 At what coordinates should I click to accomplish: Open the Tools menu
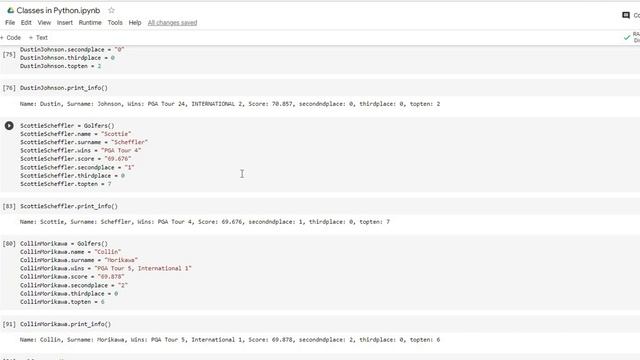pyautogui.click(x=115, y=22)
